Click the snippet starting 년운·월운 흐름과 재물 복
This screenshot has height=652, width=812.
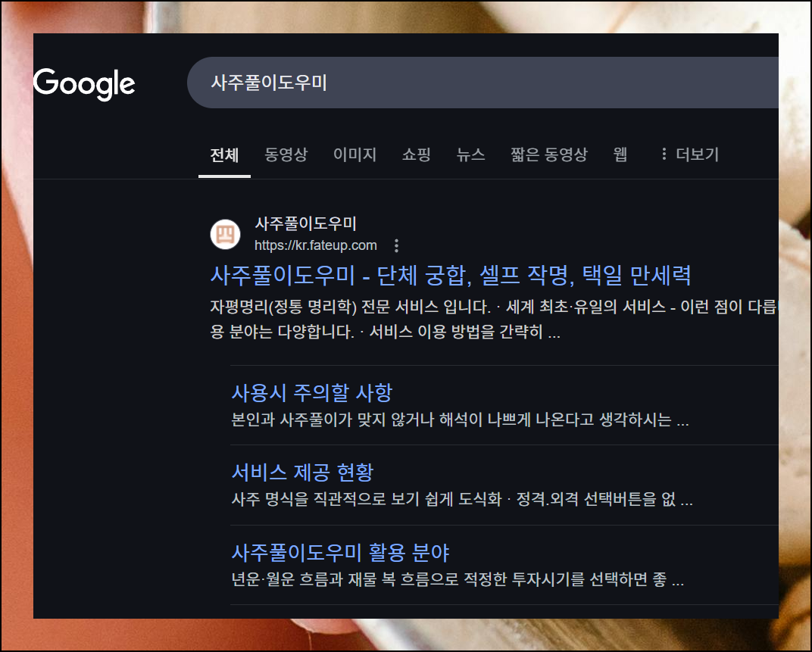[x=458, y=579]
